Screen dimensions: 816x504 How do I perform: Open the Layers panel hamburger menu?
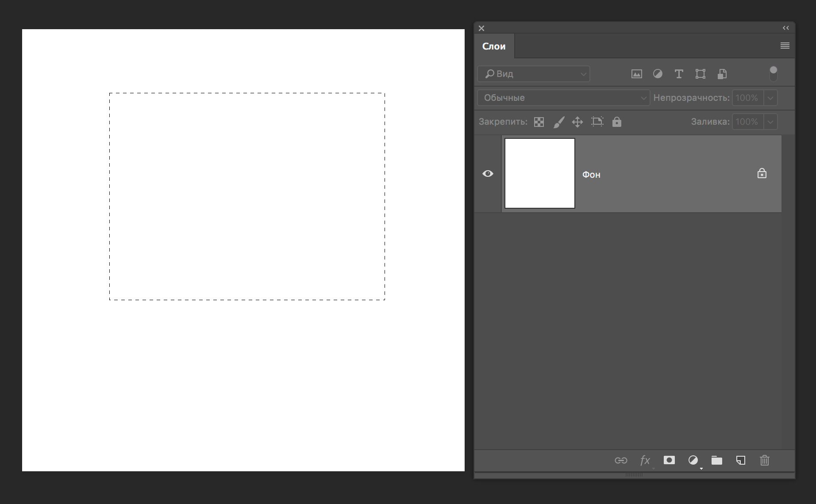tap(785, 46)
